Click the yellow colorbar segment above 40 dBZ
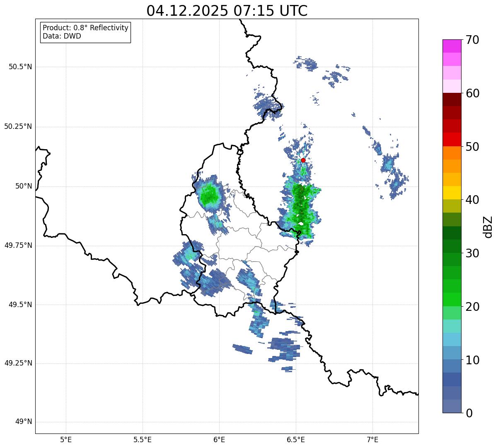Viewport: 498px width, 448px height. coord(452,193)
